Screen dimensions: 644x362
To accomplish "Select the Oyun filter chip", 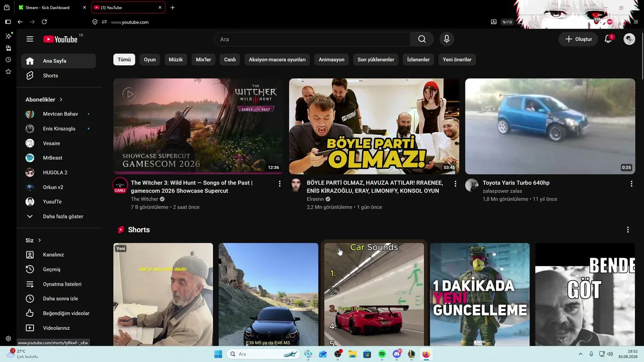I will pos(150,60).
